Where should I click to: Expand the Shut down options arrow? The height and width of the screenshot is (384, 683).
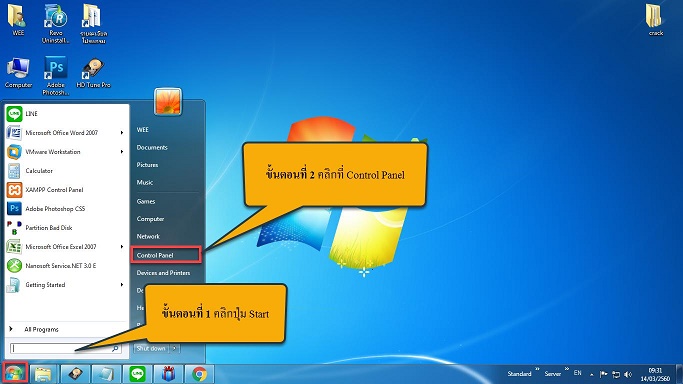(174, 348)
